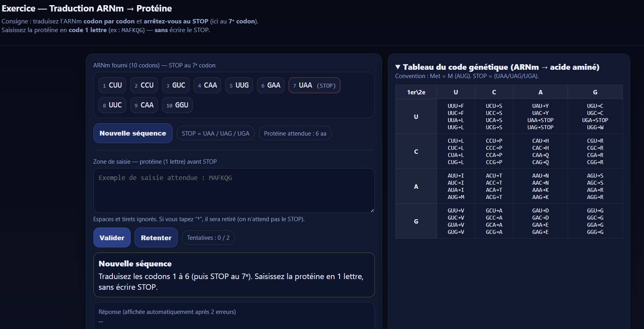Select codon 8 UUC chip
This screenshot has height=329, width=644.
click(112, 105)
